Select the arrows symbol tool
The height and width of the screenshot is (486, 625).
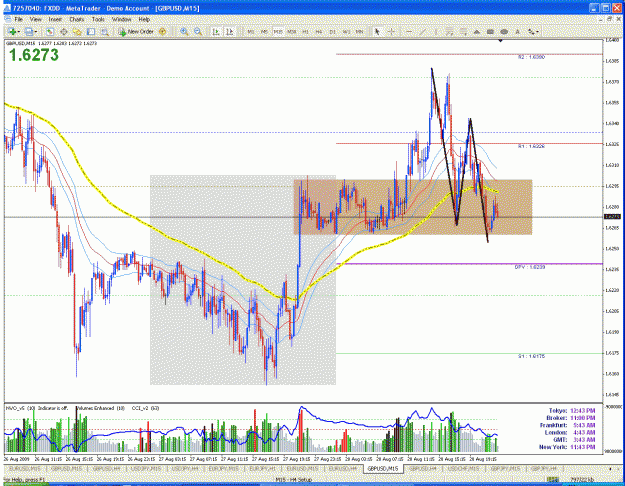click(x=531, y=31)
